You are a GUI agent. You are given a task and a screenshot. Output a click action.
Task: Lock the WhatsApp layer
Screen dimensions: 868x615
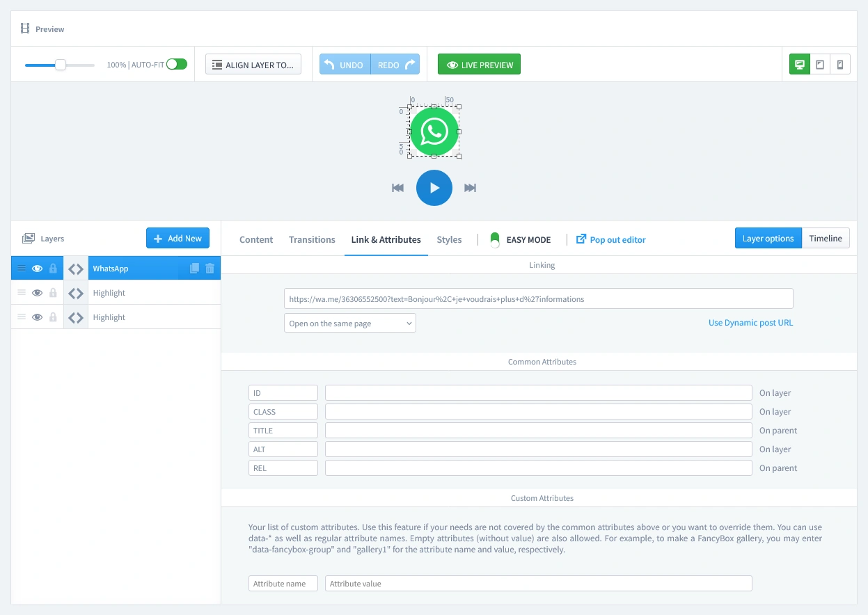(53, 269)
